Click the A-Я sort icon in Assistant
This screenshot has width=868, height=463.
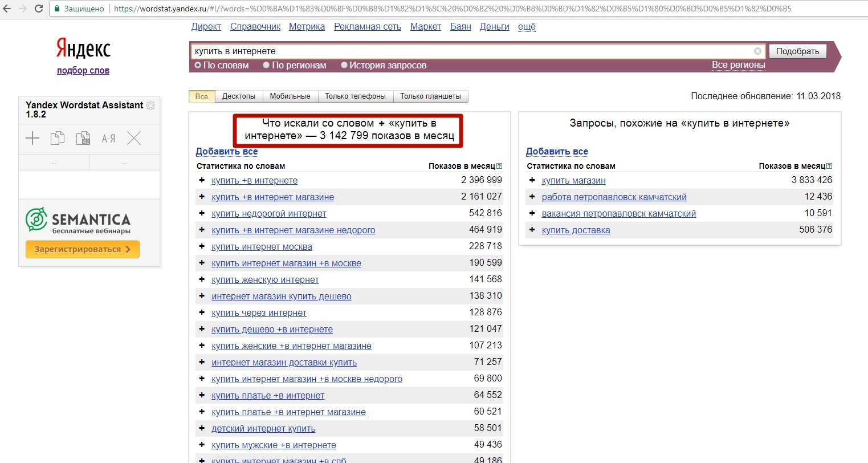coord(108,138)
